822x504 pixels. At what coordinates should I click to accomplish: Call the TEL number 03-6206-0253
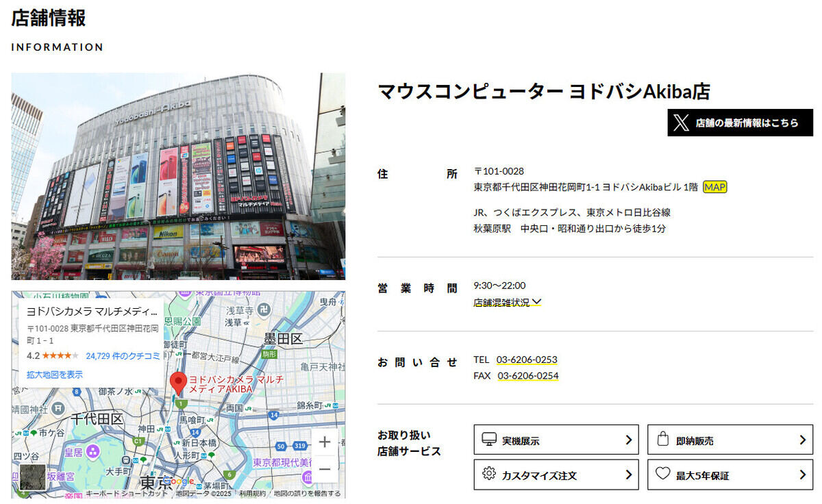click(527, 360)
